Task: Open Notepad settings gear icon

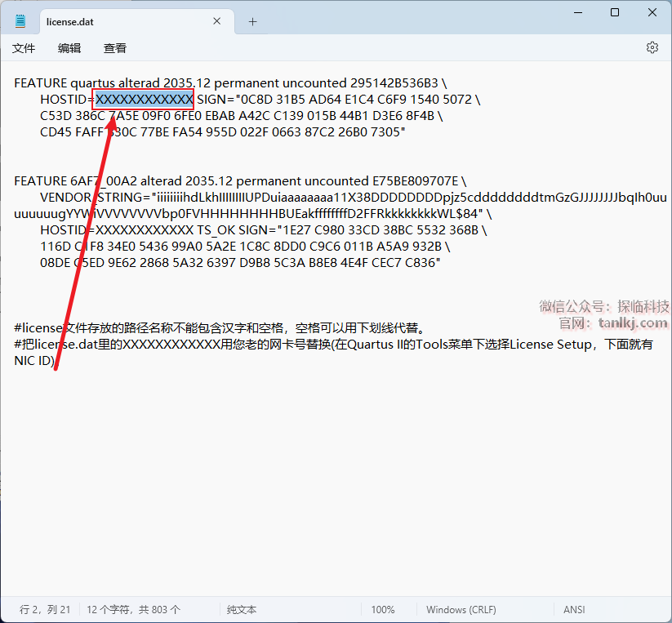Action: [x=652, y=47]
